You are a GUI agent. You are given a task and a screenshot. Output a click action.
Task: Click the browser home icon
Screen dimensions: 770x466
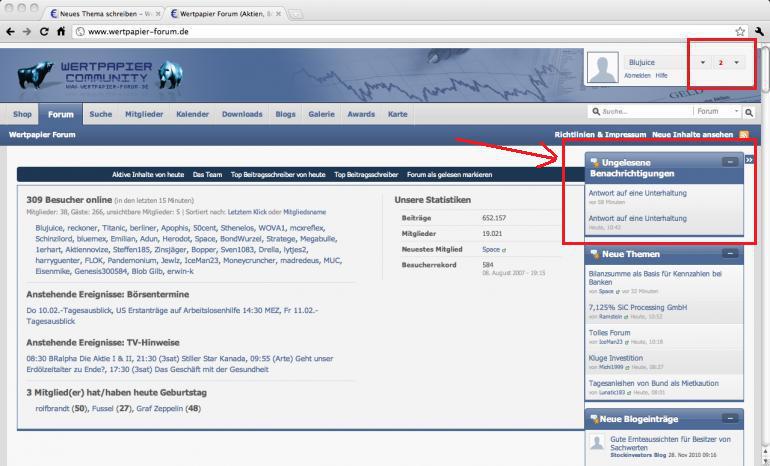[x=61, y=31]
